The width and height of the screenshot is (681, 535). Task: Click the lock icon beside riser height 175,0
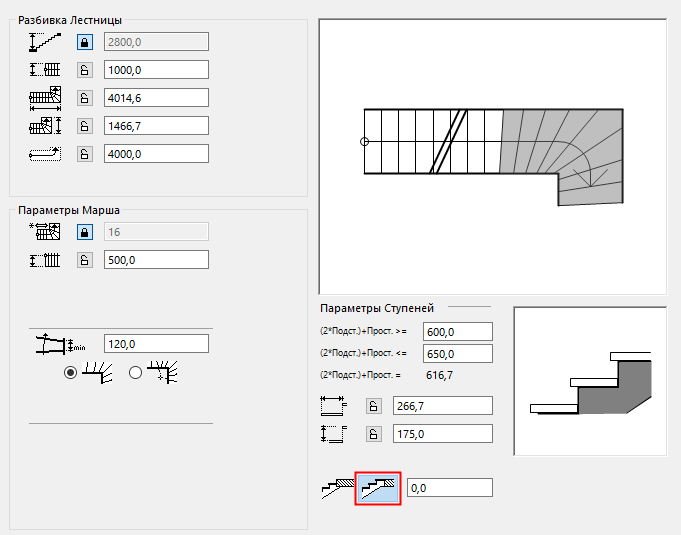point(372,433)
